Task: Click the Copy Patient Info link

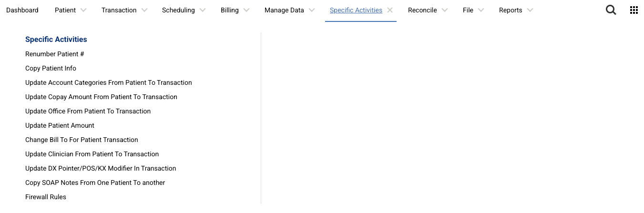Action: pos(51,68)
